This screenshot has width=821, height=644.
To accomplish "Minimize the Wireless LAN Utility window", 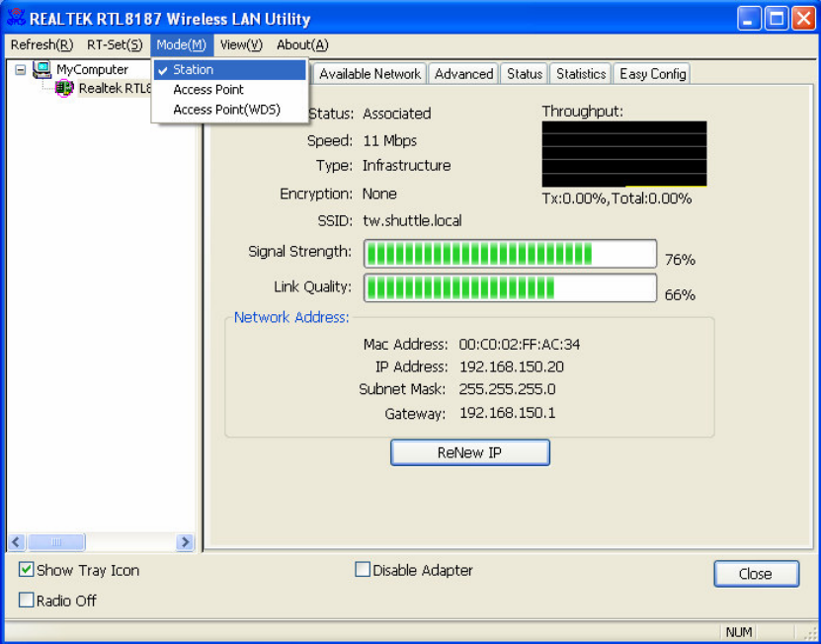I will [x=749, y=19].
